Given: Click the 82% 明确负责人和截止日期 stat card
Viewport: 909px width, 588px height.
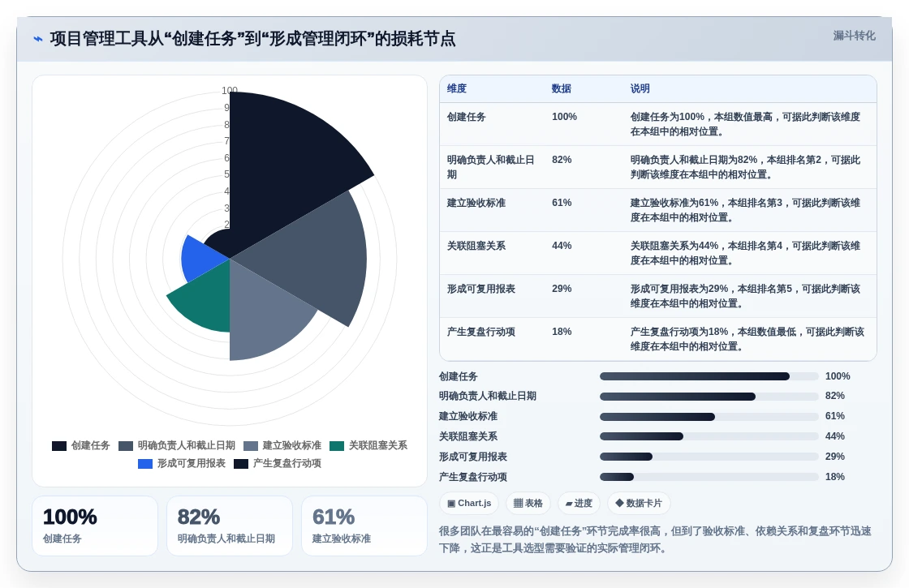Looking at the screenshot, I should (x=230, y=526).
